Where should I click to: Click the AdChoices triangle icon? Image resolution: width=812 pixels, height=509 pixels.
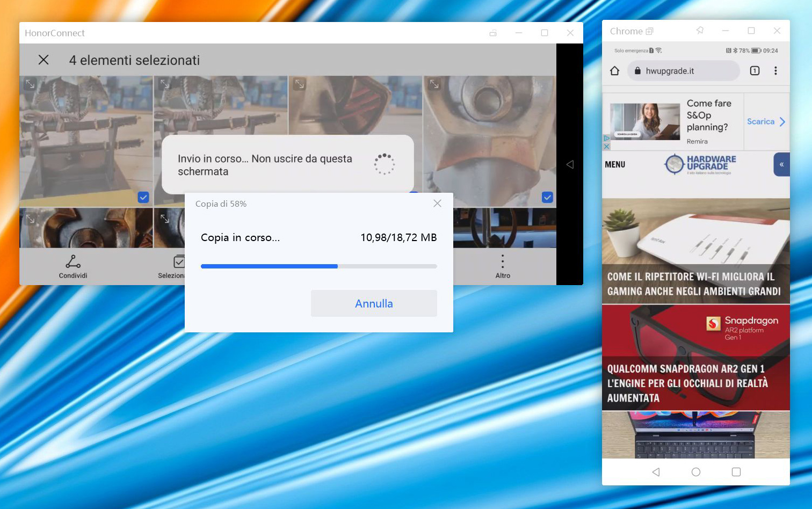[x=606, y=139]
